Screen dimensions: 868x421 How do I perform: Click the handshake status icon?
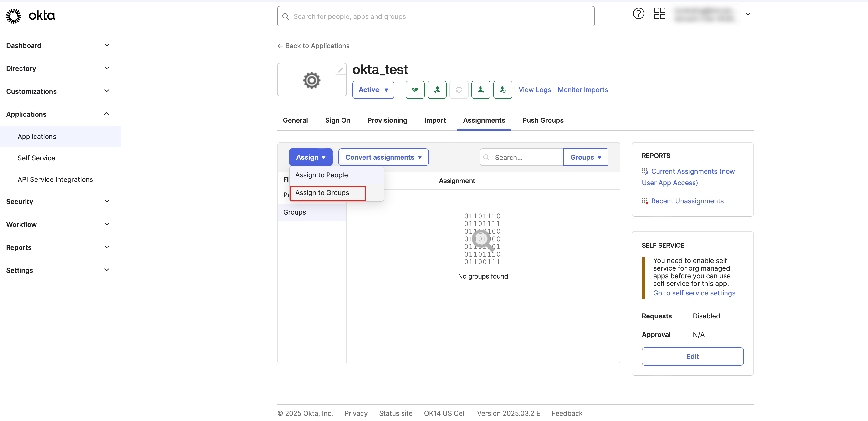415,90
